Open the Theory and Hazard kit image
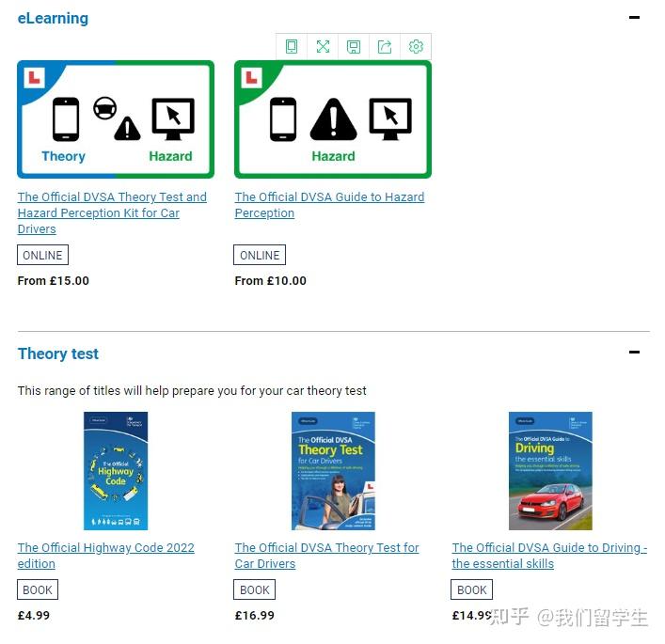Viewport: 665px width, 644px height. pyautogui.click(x=116, y=119)
